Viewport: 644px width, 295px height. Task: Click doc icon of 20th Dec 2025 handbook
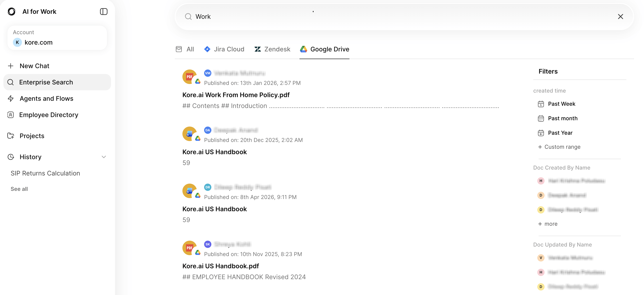click(189, 134)
